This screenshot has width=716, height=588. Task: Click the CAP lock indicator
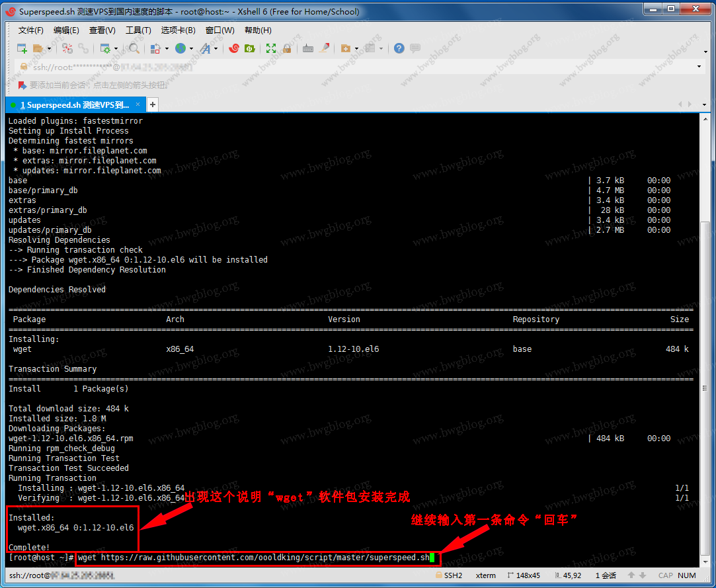click(666, 575)
